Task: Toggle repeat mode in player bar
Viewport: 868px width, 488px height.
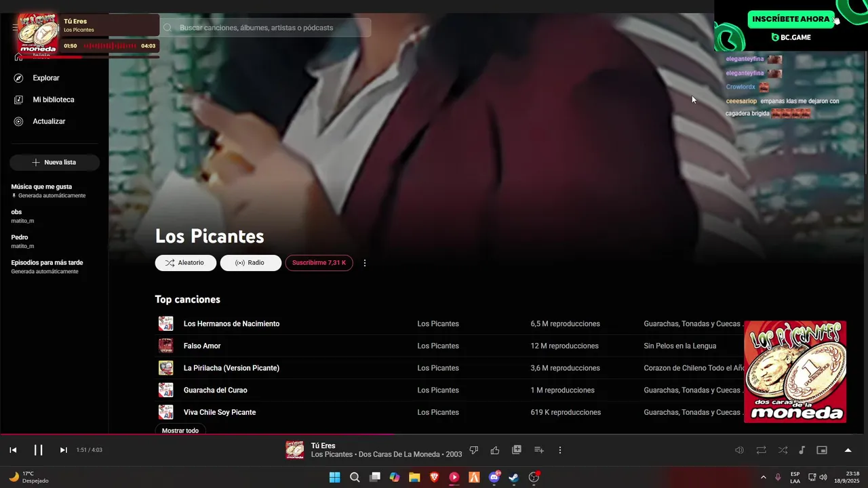Action: [762, 450]
